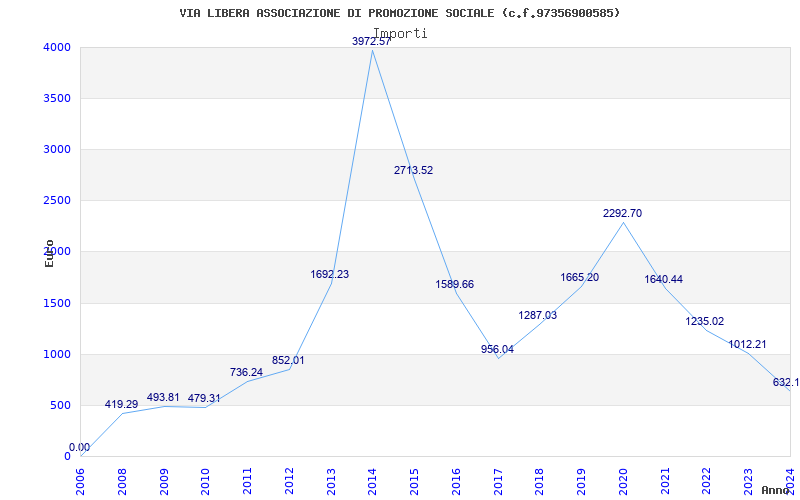Select the y-axis tick 1500
Viewport: 800px width, 500px height.
tap(55, 304)
